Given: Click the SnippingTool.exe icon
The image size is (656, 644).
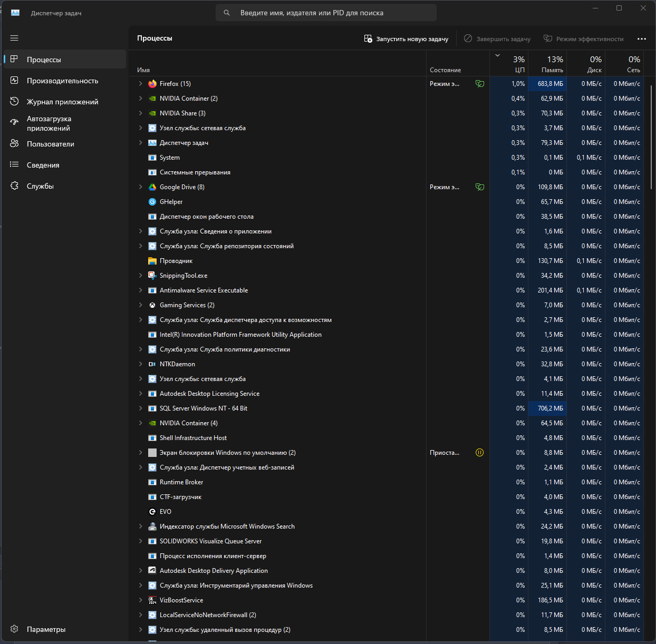Looking at the screenshot, I should (x=152, y=276).
